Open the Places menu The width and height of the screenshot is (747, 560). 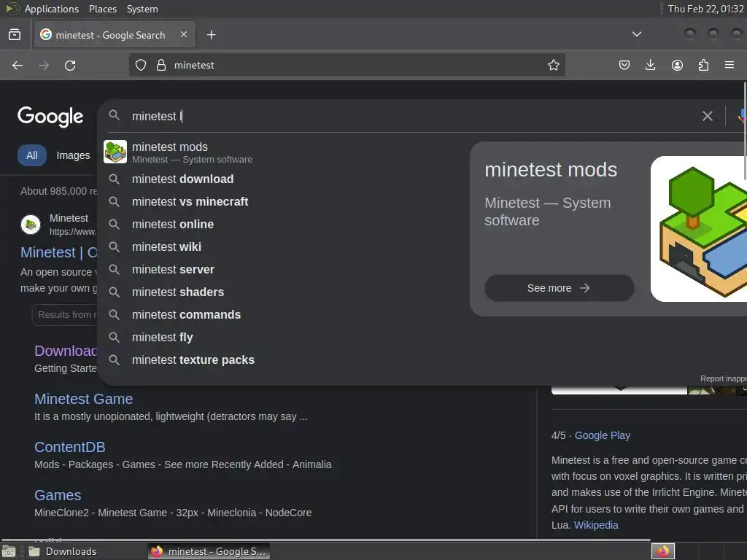click(x=102, y=9)
